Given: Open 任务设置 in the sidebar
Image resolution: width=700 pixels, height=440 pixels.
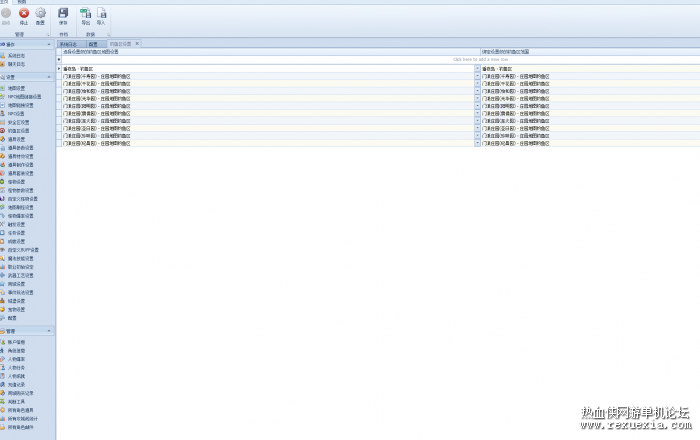Looking at the screenshot, I should 16,233.
